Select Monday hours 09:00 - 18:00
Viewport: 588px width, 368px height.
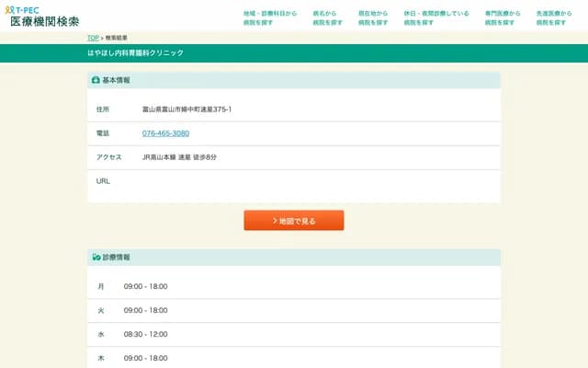(x=145, y=286)
